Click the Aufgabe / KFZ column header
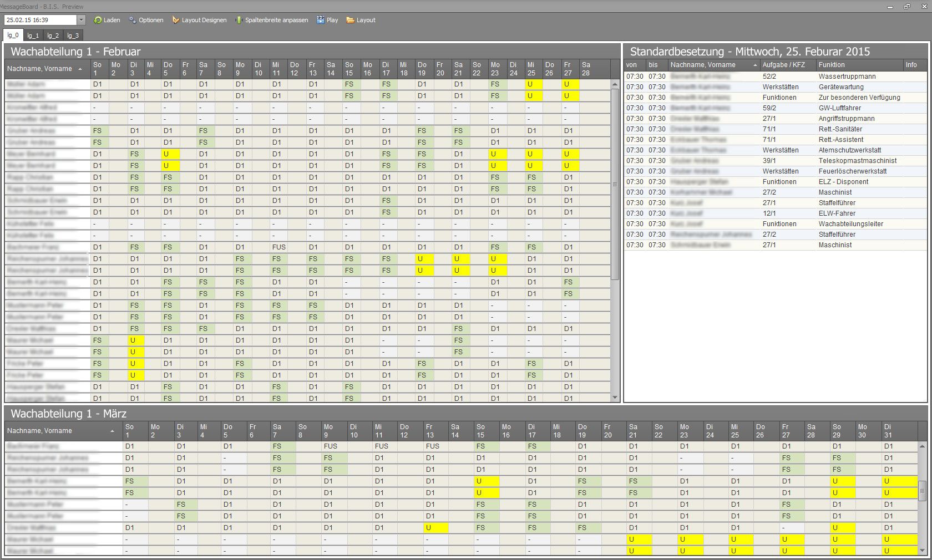 pyautogui.click(x=783, y=65)
